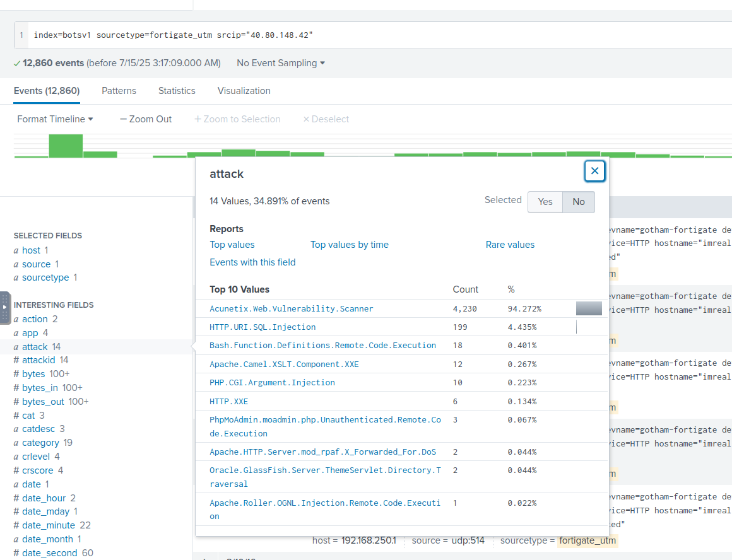Open Format Timeline dropdown
The height and width of the screenshot is (560, 732).
click(55, 119)
